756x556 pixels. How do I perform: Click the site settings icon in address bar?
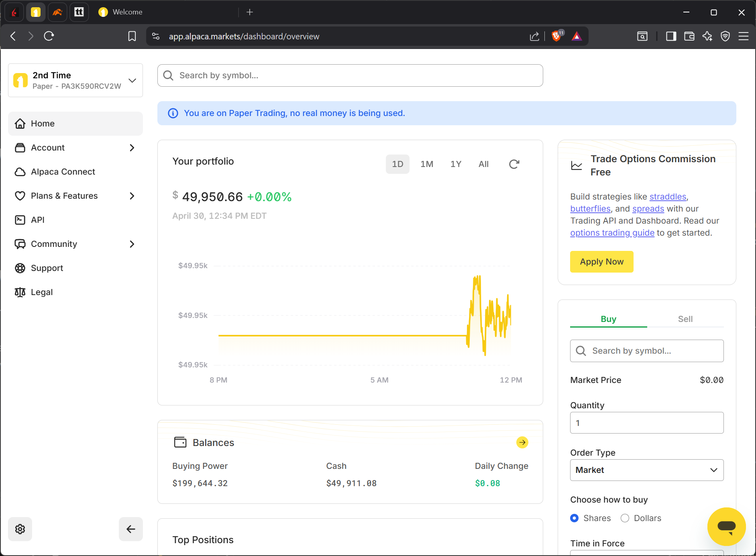click(156, 36)
